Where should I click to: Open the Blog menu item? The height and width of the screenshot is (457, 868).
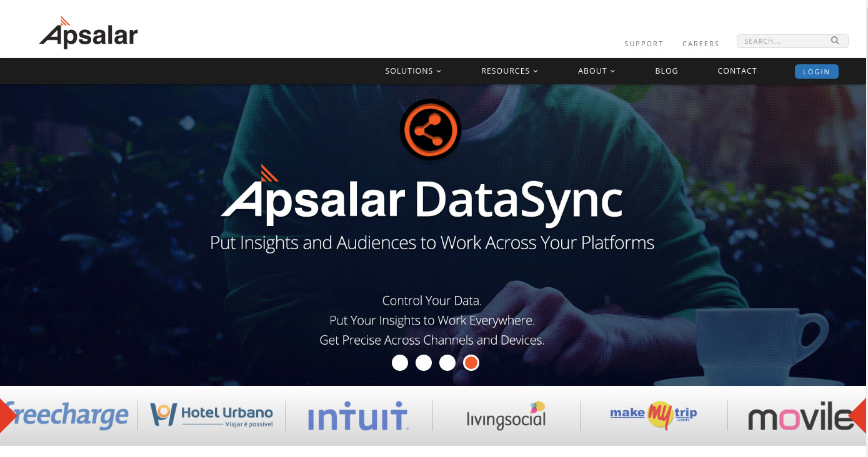(666, 71)
